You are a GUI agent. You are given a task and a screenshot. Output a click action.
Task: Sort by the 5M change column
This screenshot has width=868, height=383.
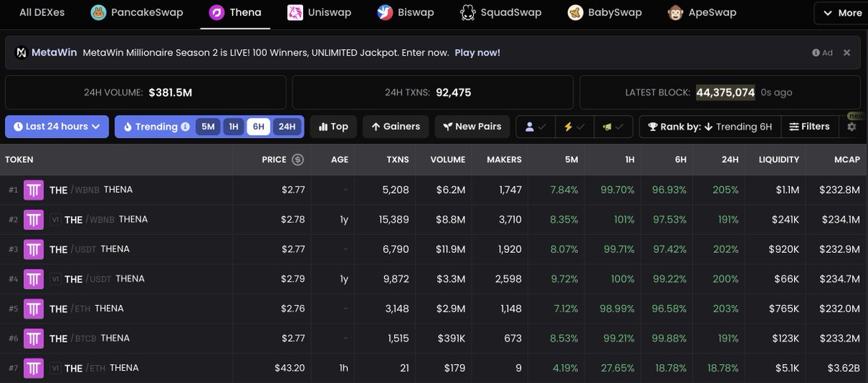[x=571, y=159]
